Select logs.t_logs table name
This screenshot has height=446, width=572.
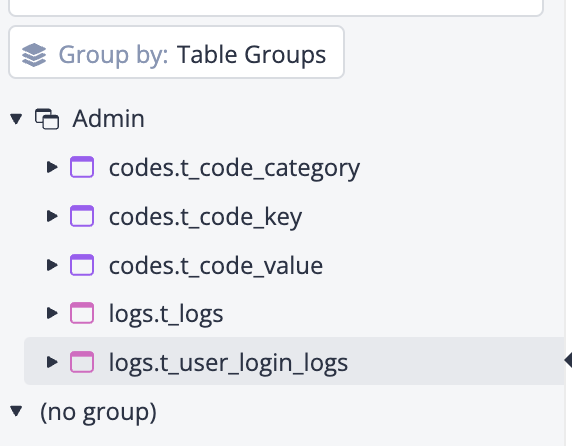166,314
